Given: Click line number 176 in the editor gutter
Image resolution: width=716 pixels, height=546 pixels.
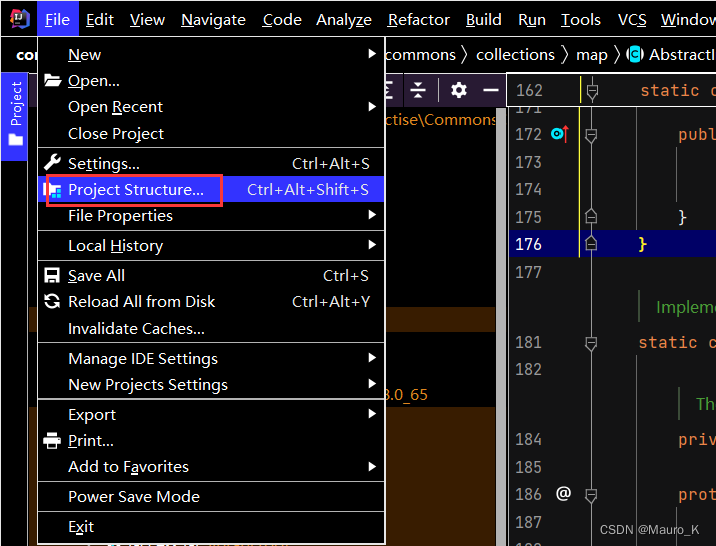Looking at the screenshot, I should (528, 244).
